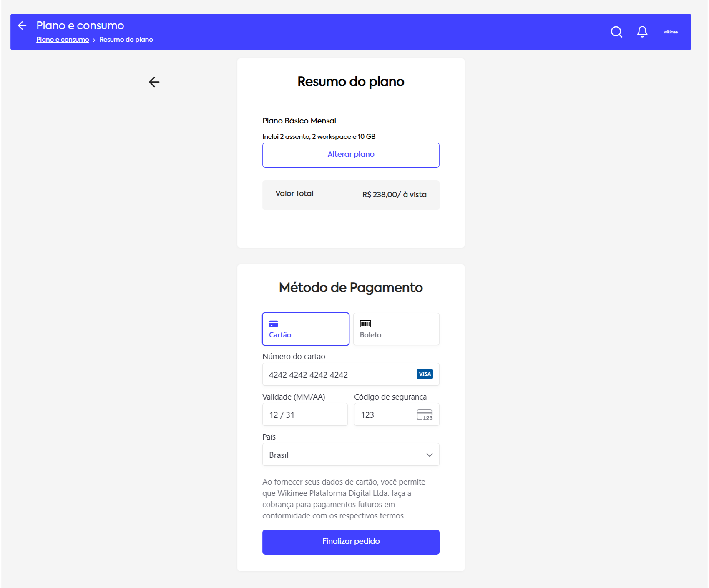Click the Plano e consumo header title
The height and width of the screenshot is (588, 709).
[x=80, y=25]
